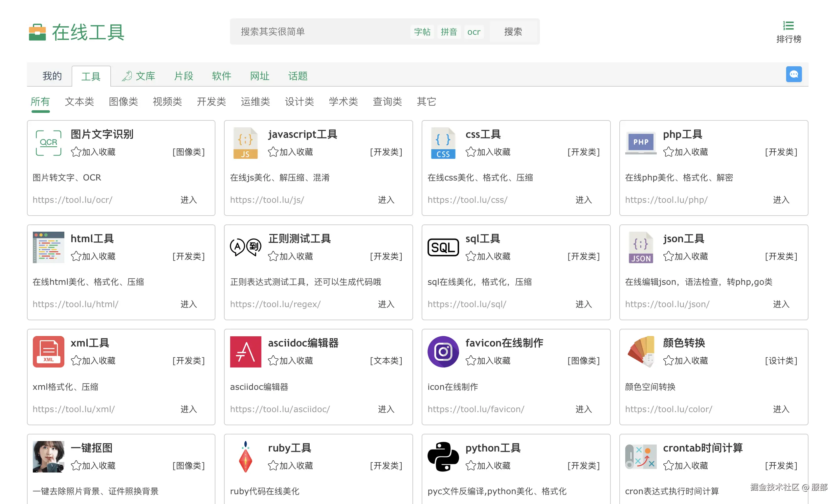
Task: Open the 开发类 category filter
Action: coord(211,101)
